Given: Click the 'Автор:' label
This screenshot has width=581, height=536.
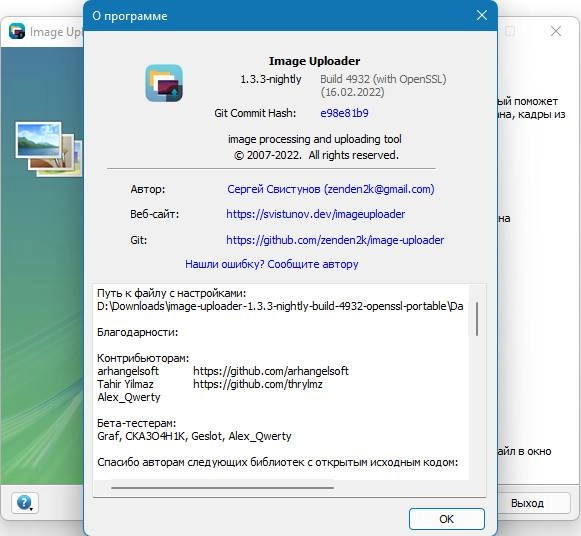Looking at the screenshot, I should 148,189.
